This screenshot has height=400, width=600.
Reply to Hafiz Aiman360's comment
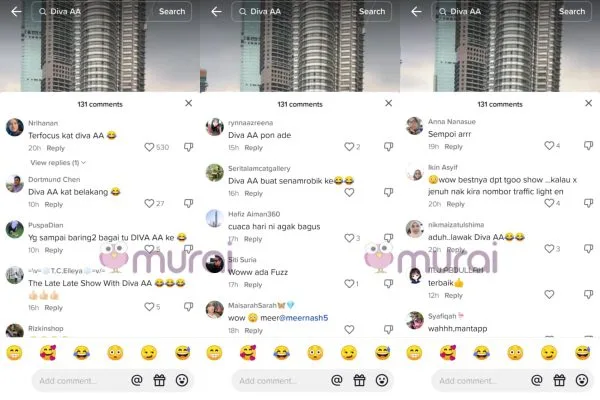253,239
